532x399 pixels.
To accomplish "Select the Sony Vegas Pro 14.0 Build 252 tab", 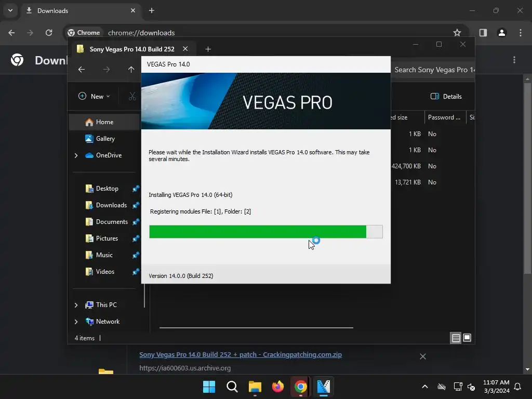I will 132,49.
